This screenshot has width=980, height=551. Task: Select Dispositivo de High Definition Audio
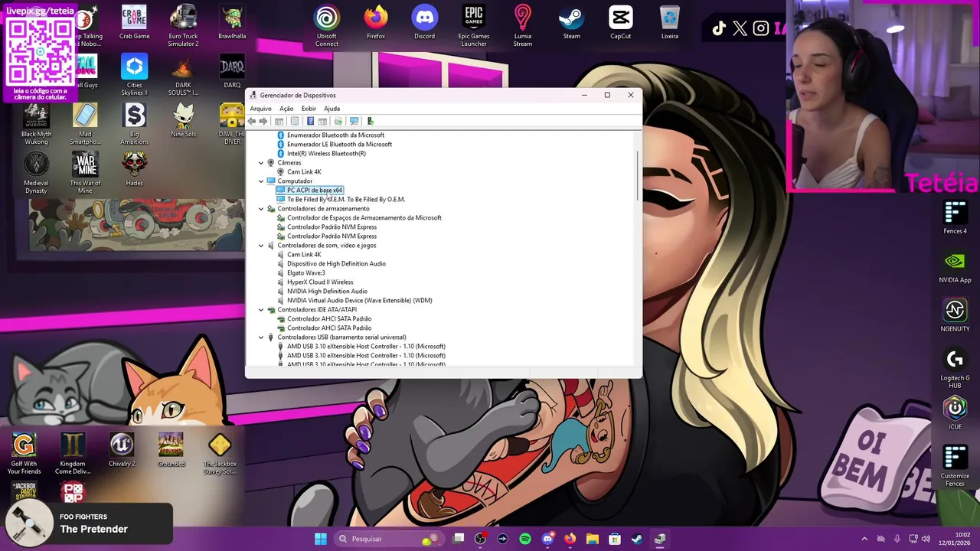coord(336,264)
